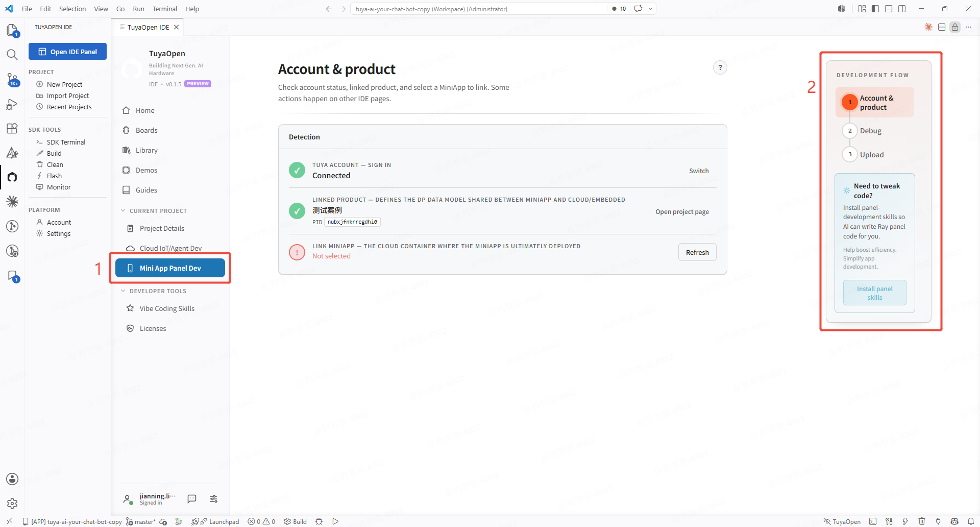This screenshot has width=980, height=527.
Task: Click the terminal icon in status bar
Action: coord(873,521)
